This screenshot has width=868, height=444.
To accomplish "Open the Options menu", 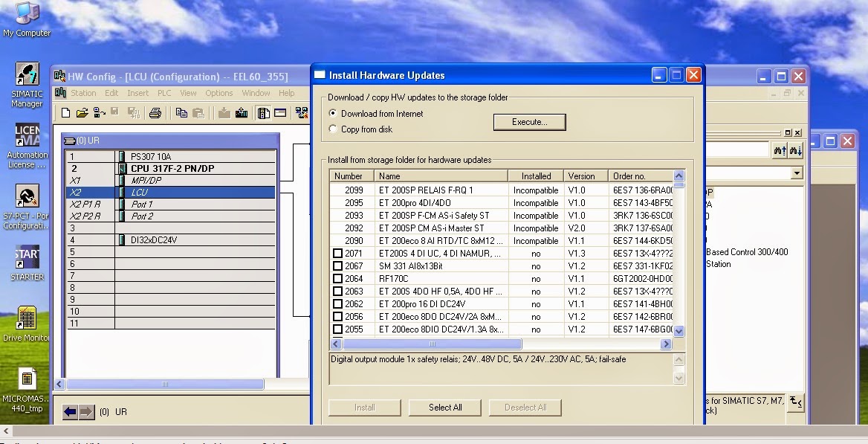I will point(220,93).
